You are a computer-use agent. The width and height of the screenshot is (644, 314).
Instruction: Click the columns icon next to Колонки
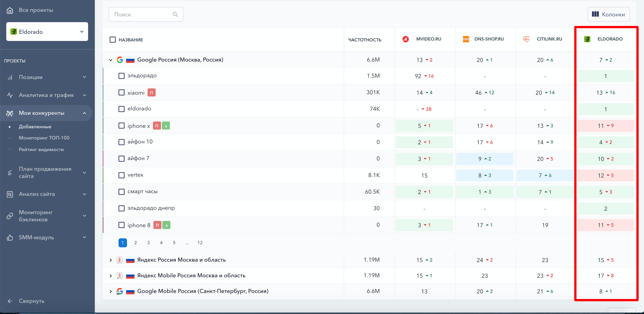coord(595,14)
